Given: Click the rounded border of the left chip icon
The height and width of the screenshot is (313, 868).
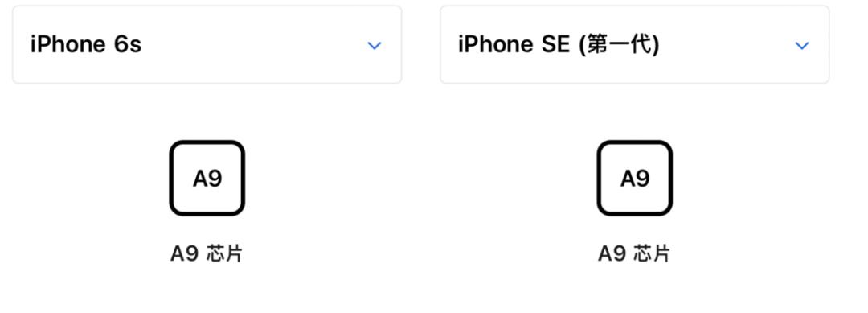Looking at the screenshot, I should [172, 178].
